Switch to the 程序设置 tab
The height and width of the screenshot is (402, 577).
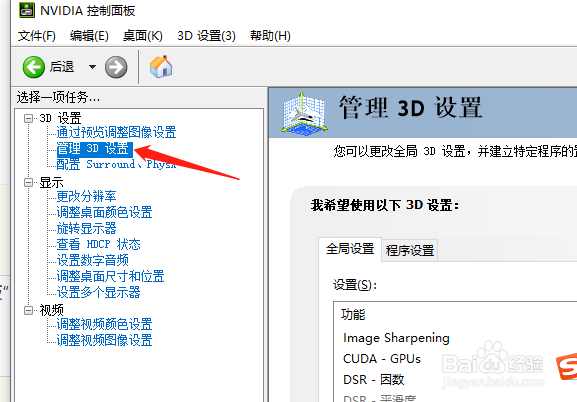[x=410, y=251]
